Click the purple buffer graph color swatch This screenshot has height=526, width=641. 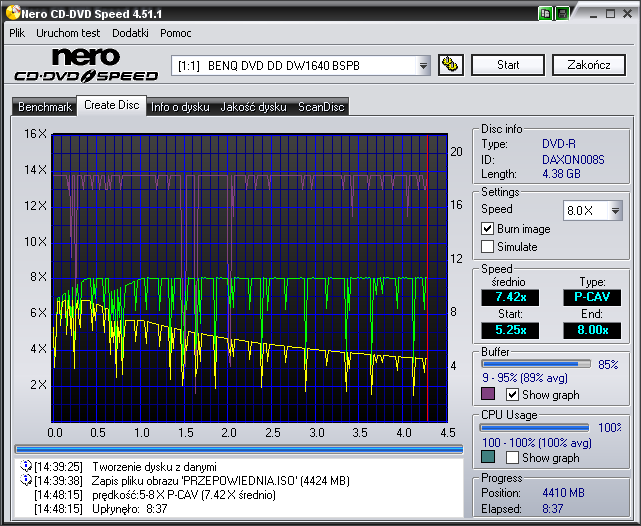[x=488, y=394]
